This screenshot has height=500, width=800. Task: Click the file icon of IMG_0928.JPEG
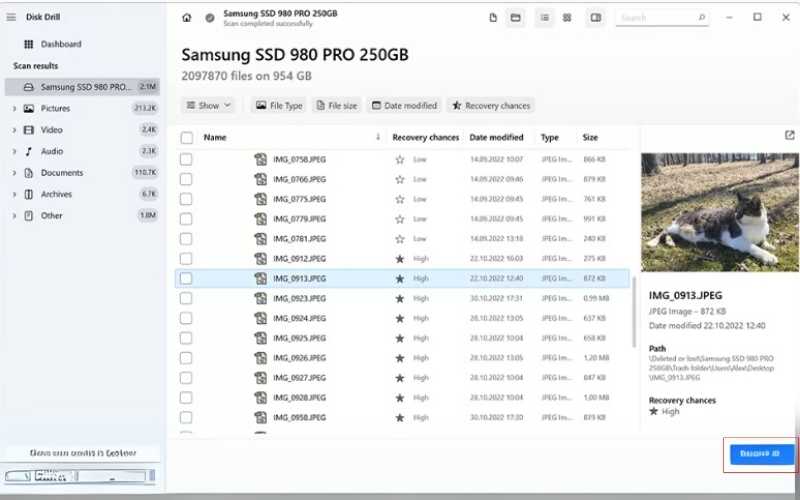(261, 398)
